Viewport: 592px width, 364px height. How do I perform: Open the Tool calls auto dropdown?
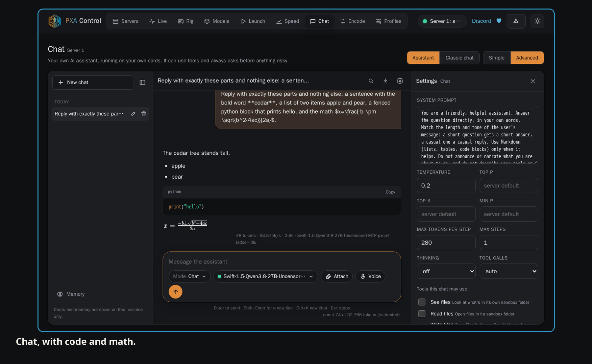click(509, 271)
